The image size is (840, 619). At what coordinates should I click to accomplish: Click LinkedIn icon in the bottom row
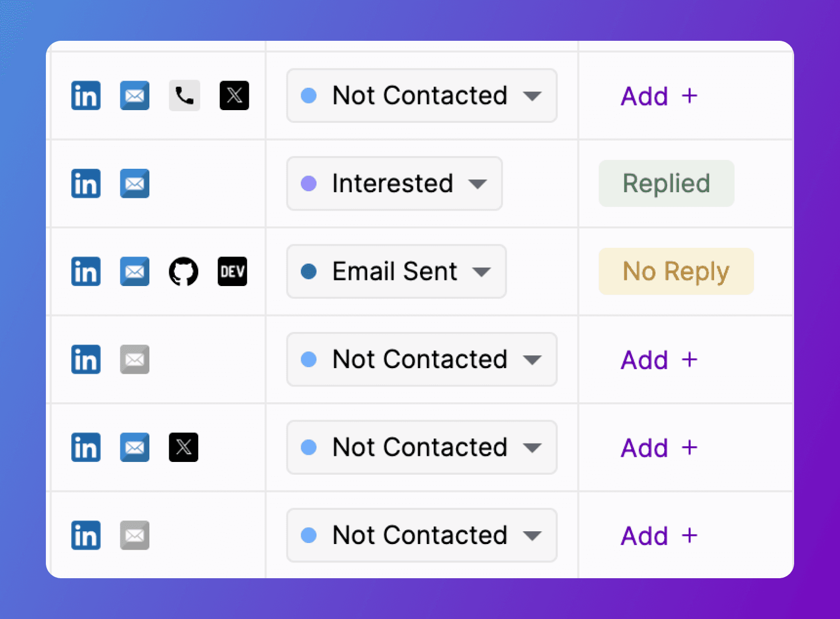click(x=86, y=535)
